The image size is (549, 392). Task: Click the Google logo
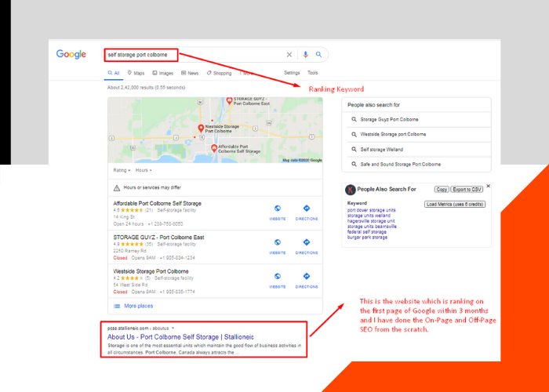click(x=71, y=54)
